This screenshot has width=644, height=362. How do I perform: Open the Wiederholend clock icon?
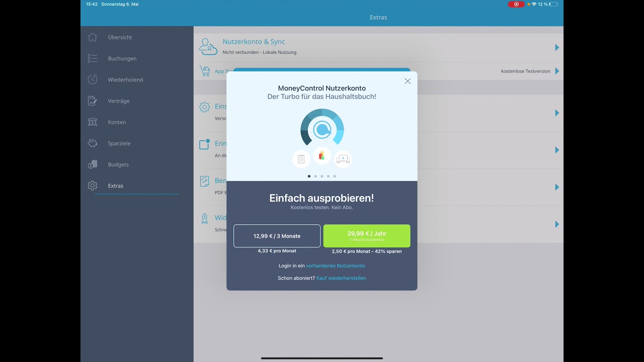[92, 79]
